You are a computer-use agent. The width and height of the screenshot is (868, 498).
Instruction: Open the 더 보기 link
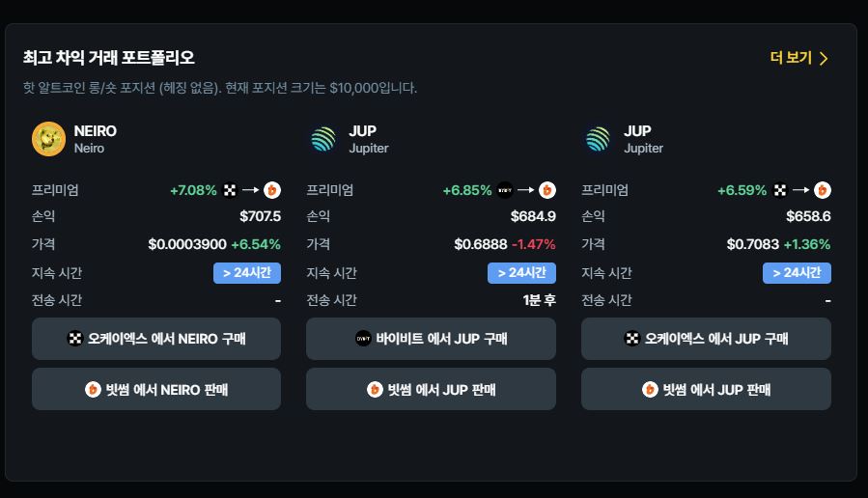tap(791, 58)
